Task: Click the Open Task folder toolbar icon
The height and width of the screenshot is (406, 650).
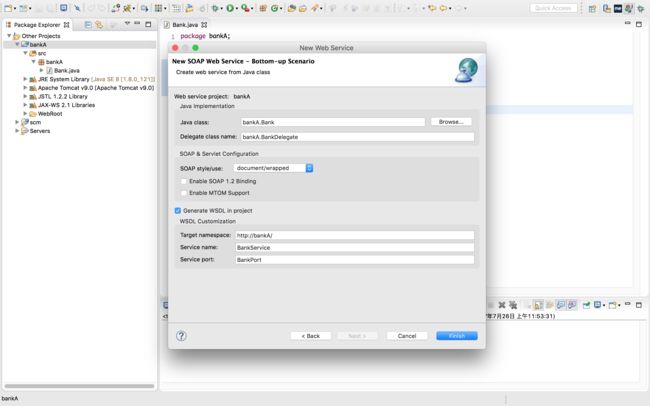Action: pos(303,8)
